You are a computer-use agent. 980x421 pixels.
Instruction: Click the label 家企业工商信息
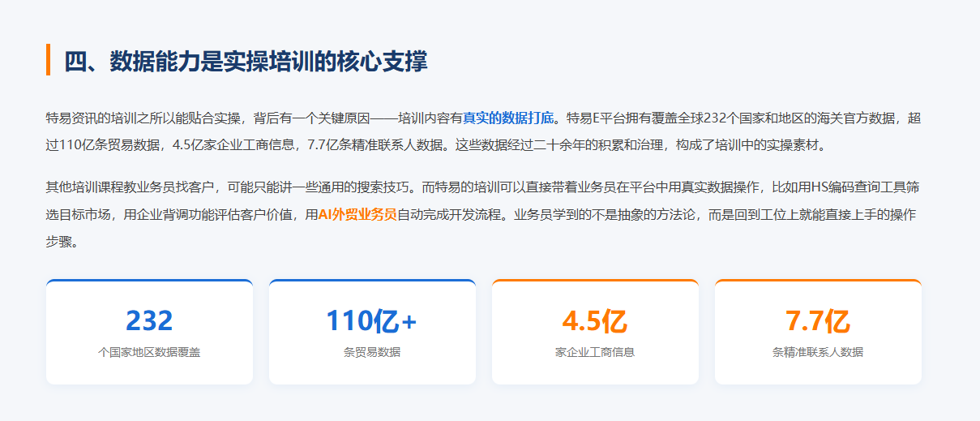[x=595, y=352]
